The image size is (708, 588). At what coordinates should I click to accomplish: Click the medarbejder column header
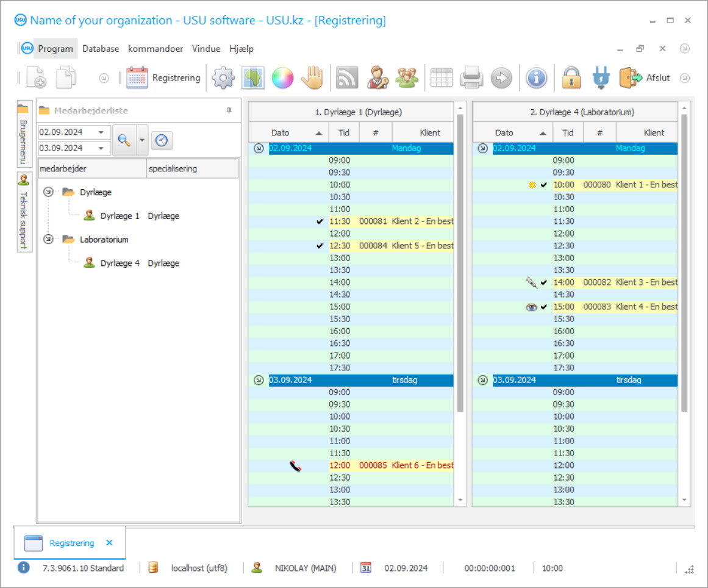point(92,168)
